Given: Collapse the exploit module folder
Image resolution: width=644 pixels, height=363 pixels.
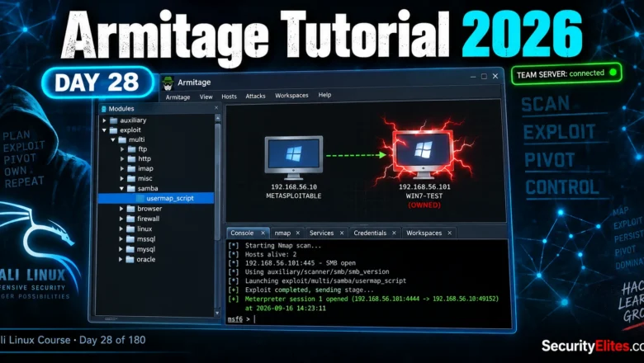Looking at the screenshot, I should point(104,130).
